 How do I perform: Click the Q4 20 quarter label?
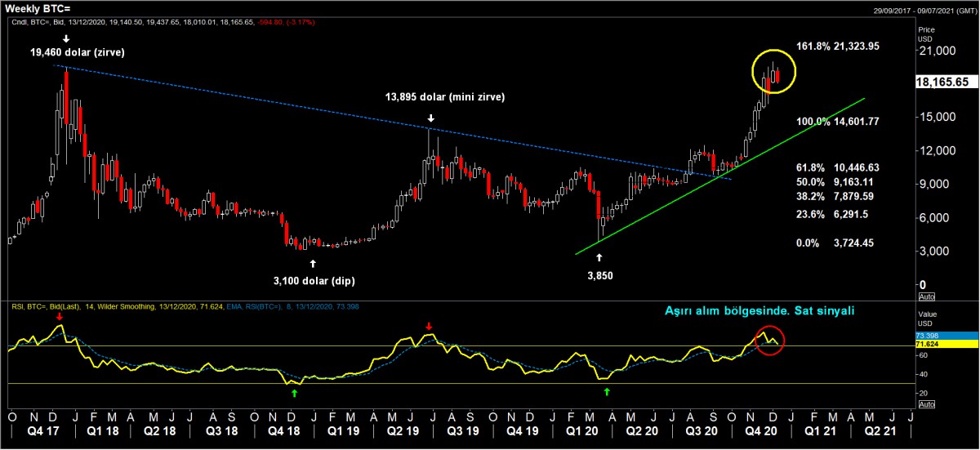(763, 430)
